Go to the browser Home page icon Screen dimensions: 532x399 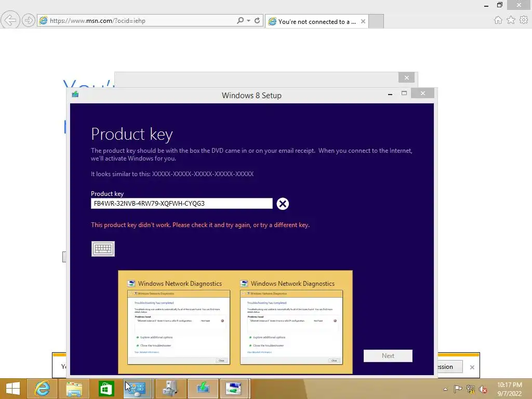[498, 20]
